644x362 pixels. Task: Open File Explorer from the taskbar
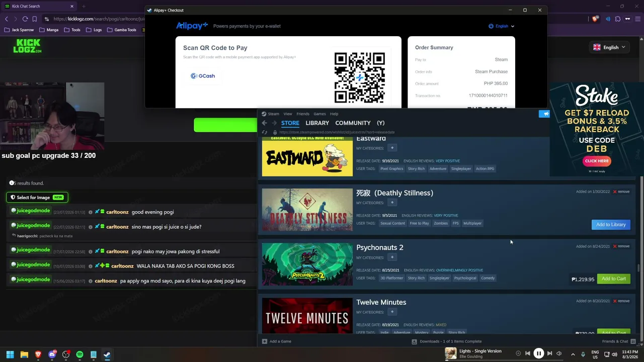(x=24, y=354)
